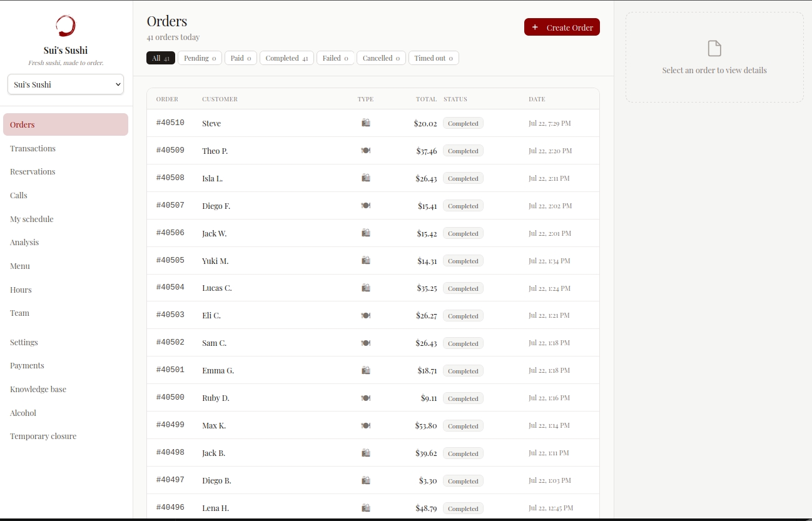Show the Completed orders filter
This screenshot has width=812, height=521.
(x=287, y=58)
